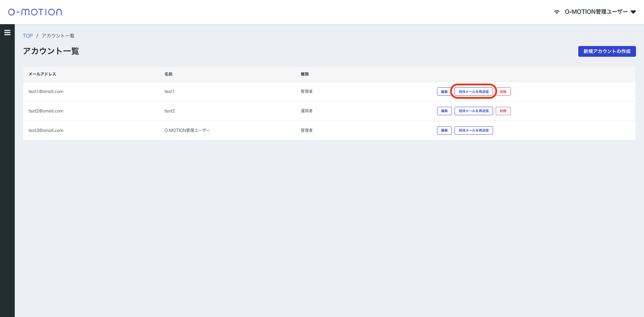Open the hamburger sidebar menu
Image resolution: width=644 pixels, height=317 pixels.
[7, 33]
